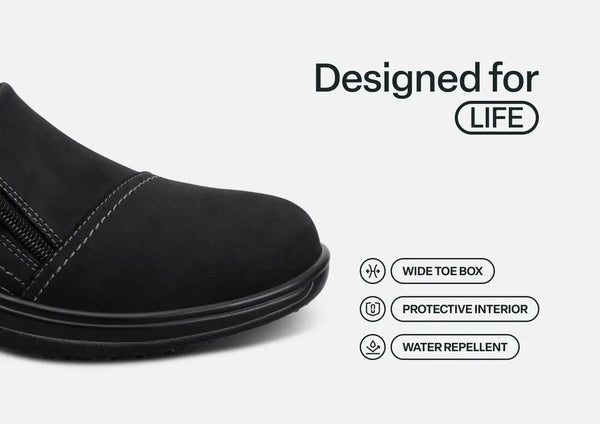Click the word TOE in the top pill
Viewport: 600px width, 424px height.
[444, 271]
